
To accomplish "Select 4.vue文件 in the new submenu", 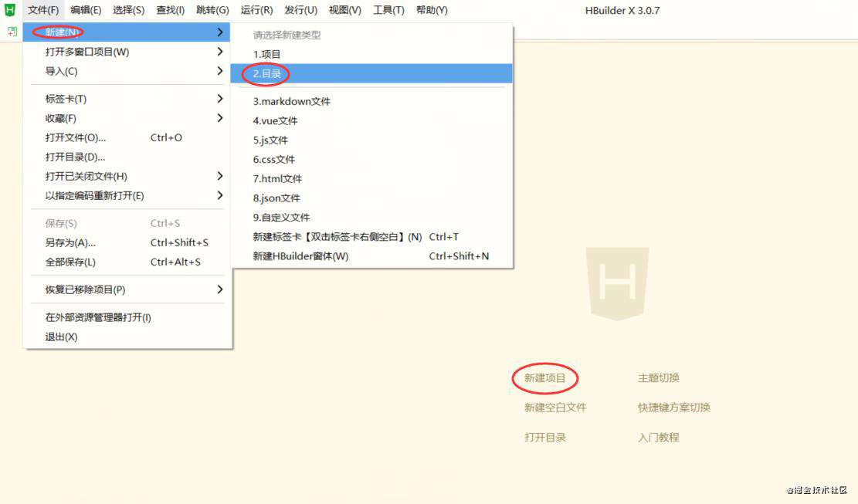I will coord(371,121).
